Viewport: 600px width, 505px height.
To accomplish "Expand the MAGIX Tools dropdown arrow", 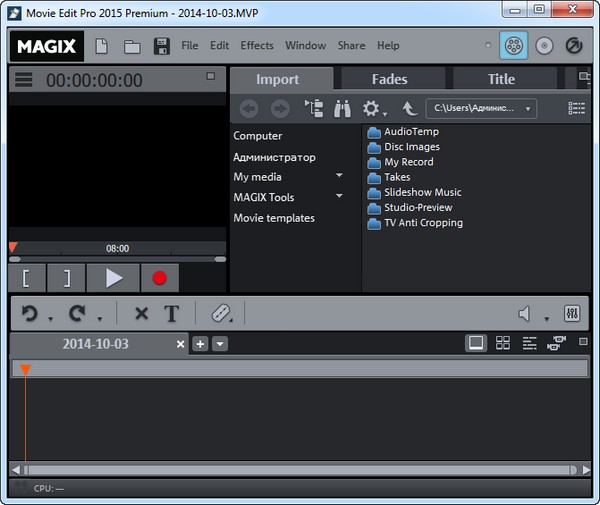I will pyautogui.click(x=339, y=197).
